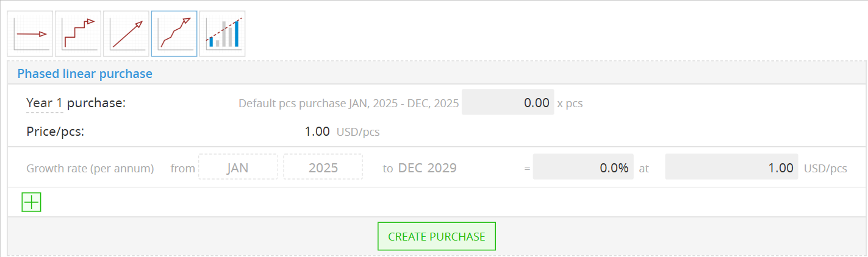Select the straight linear growth chart icon

pos(126,34)
